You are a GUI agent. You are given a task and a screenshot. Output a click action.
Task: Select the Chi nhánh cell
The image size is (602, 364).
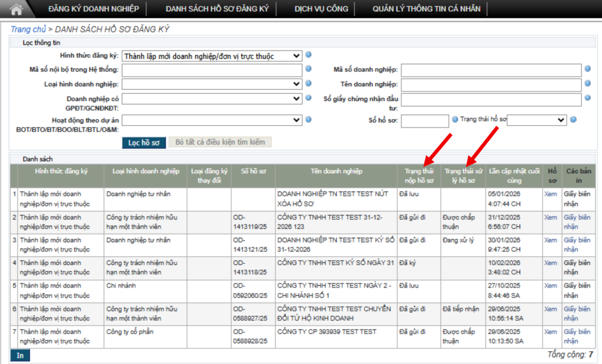[146, 291]
